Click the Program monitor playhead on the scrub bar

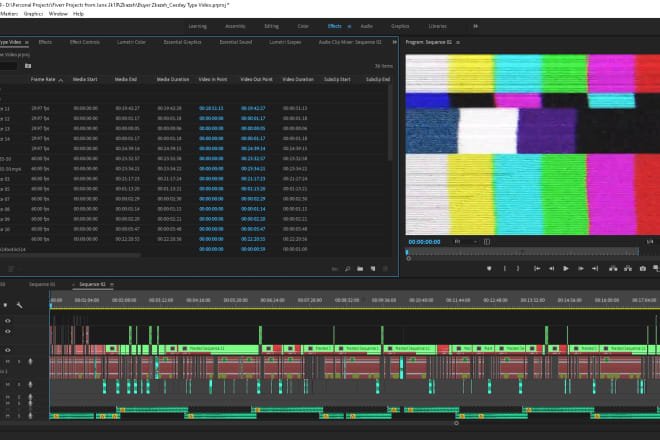point(407,252)
